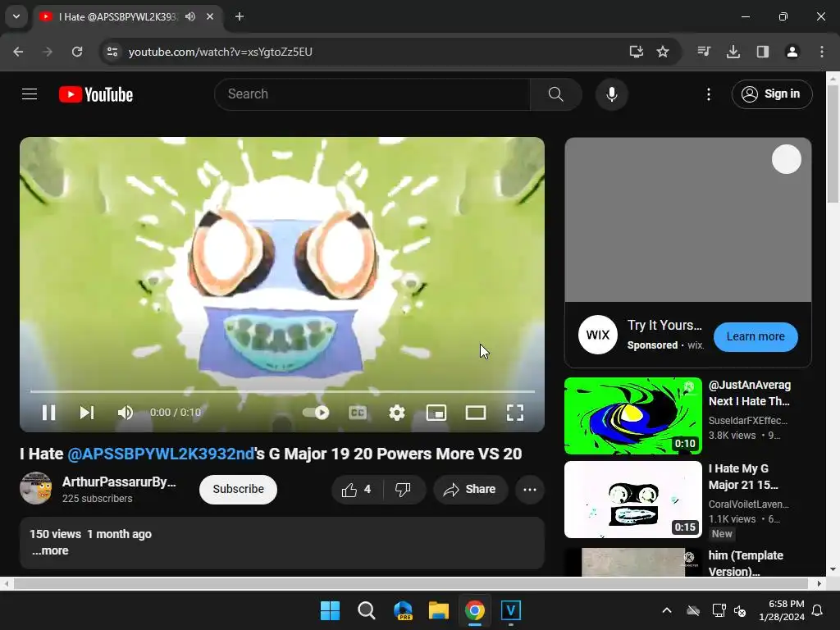
Task: Mute the video player volume
Action: point(126,413)
